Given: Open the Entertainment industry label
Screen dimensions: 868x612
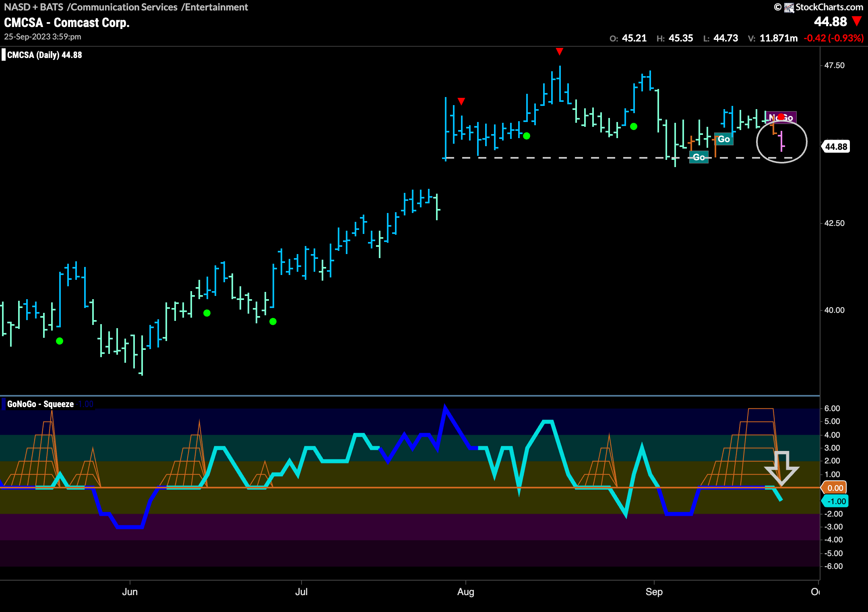Looking at the screenshot, I should 215,7.
